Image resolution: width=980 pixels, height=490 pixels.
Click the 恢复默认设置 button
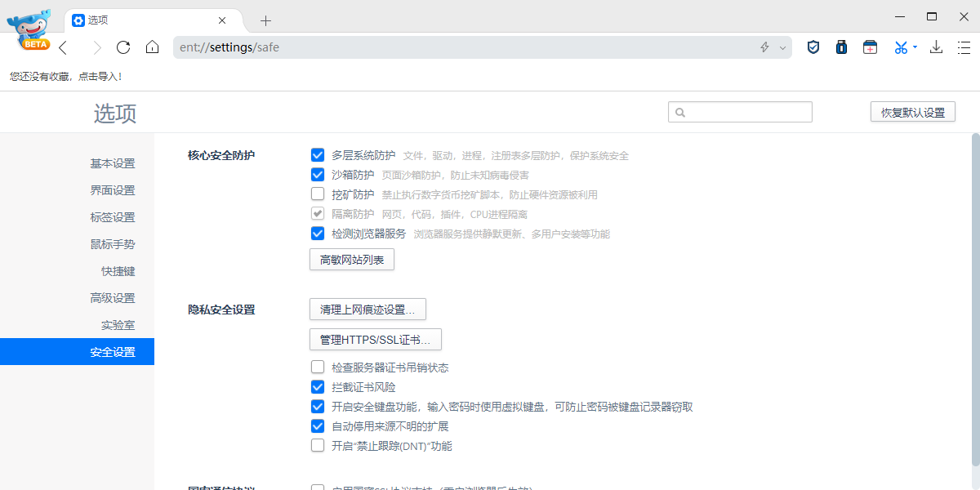pyautogui.click(x=912, y=111)
